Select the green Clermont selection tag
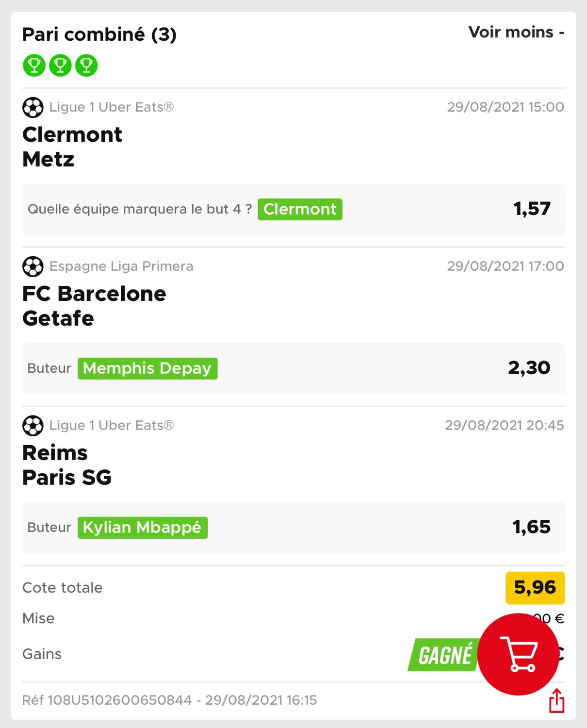The width and height of the screenshot is (587, 728). point(300,209)
